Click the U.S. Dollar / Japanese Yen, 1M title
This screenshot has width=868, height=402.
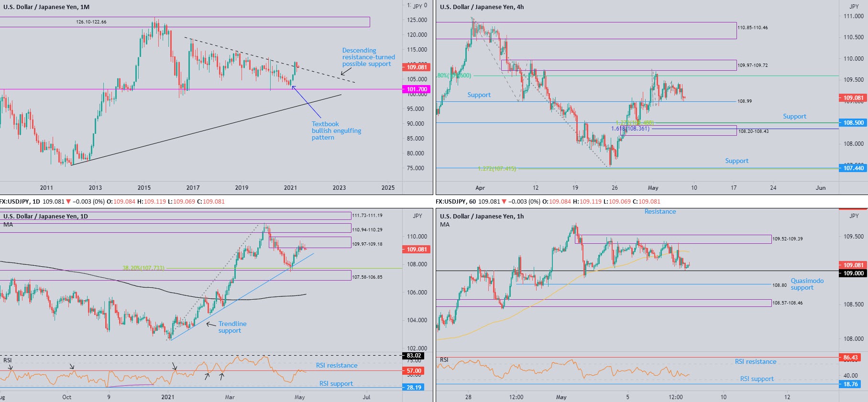point(46,7)
